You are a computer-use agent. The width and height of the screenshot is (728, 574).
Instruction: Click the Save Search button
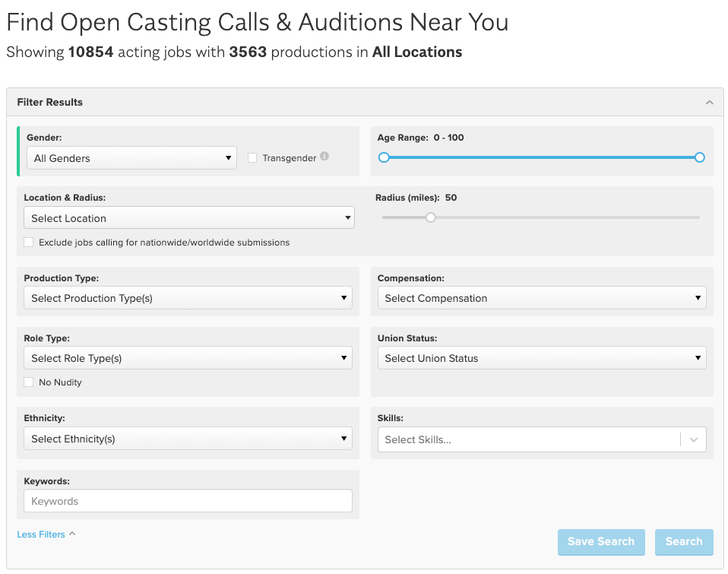pyautogui.click(x=600, y=542)
